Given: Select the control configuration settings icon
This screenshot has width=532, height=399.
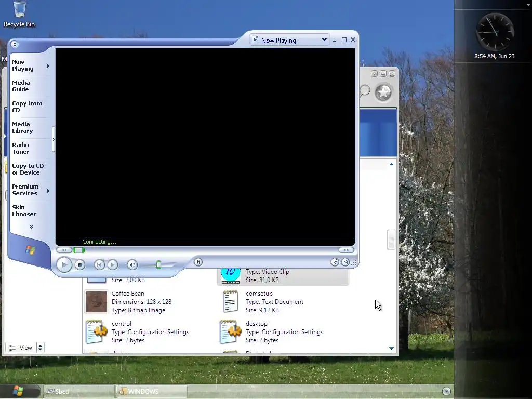Looking at the screenshot, I should (x=96, y=331).
